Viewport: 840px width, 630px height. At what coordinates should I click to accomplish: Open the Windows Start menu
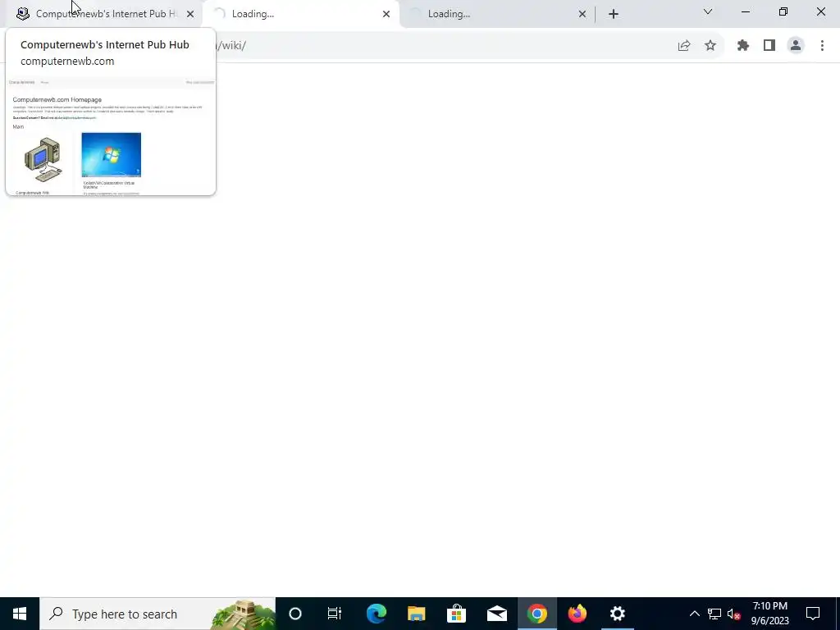pyautogui.click(x=20, y=614)
